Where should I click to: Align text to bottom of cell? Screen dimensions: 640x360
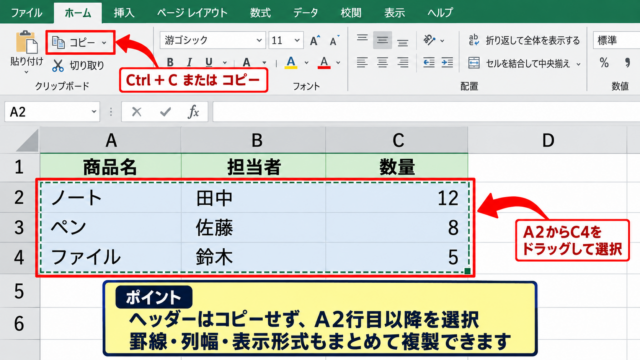402,41
